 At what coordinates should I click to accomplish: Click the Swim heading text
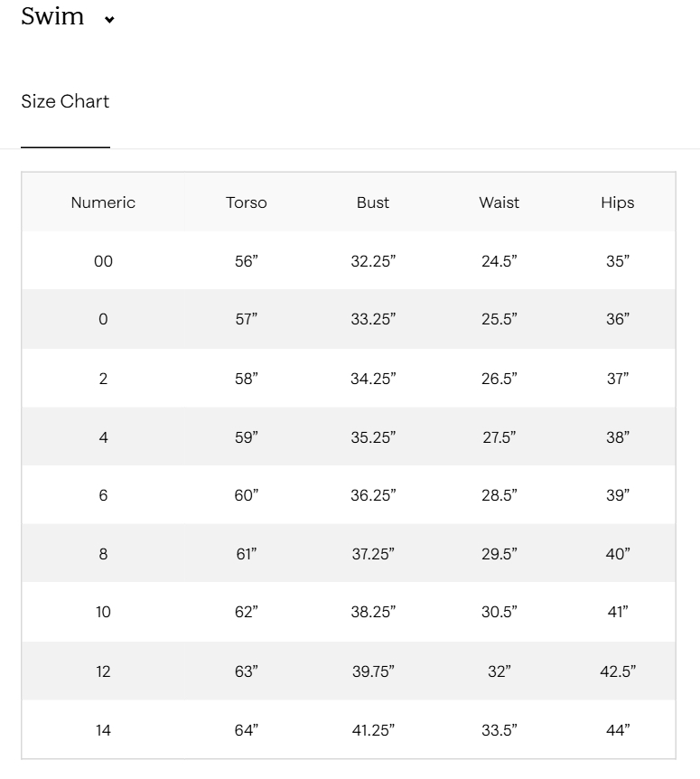pos(52,16)
